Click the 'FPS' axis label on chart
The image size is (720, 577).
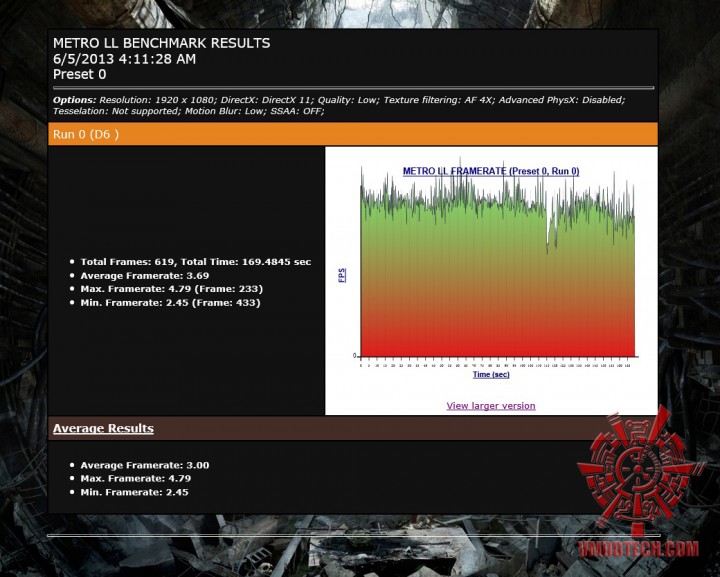342,275
